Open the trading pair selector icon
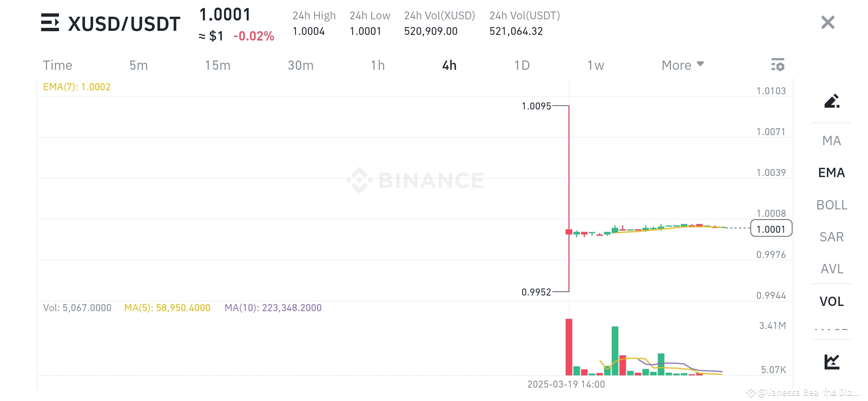This screenshot has height=401, width=868. [x=51, y=23]
